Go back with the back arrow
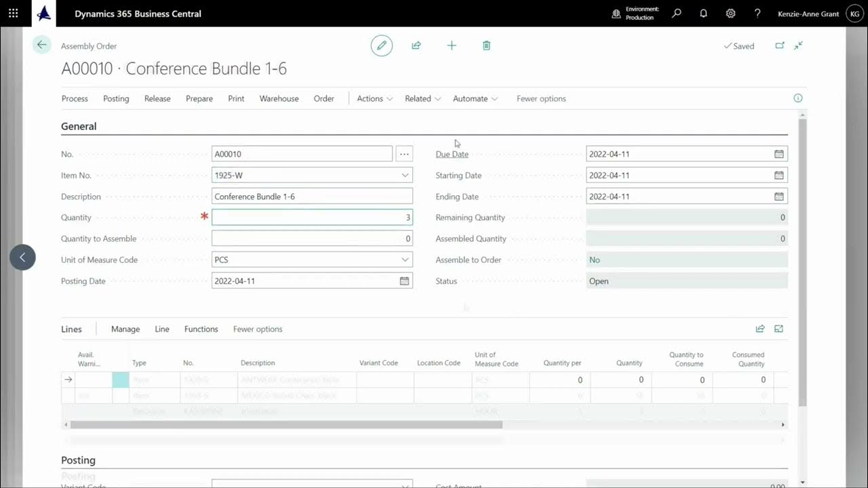 click(42, 45)
